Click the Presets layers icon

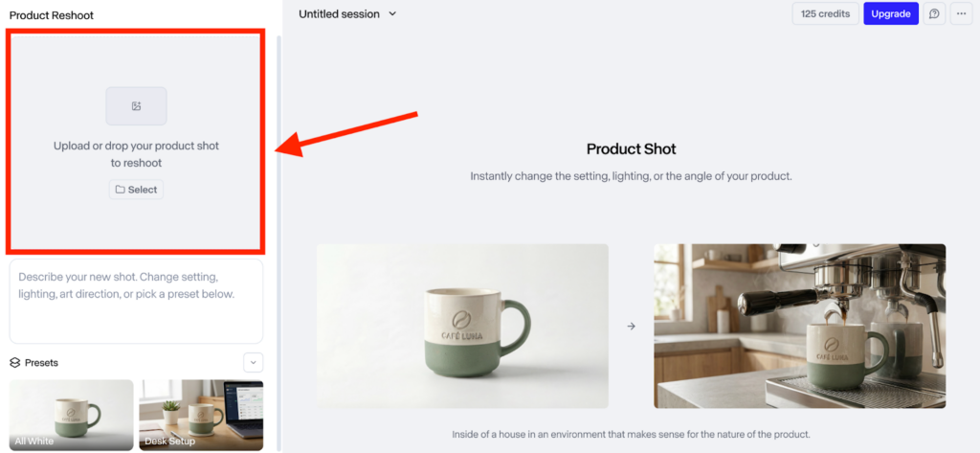tap(15, 363)
